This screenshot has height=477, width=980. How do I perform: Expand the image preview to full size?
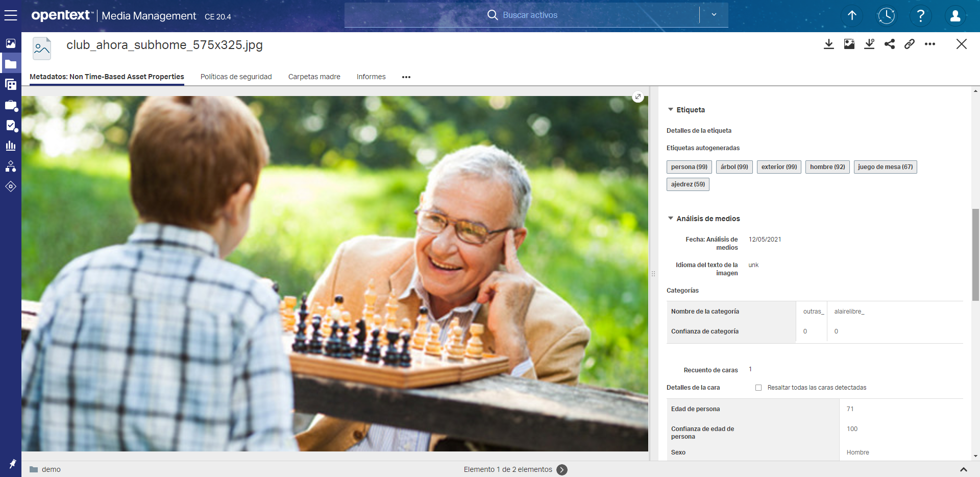[x=638, y=97]
